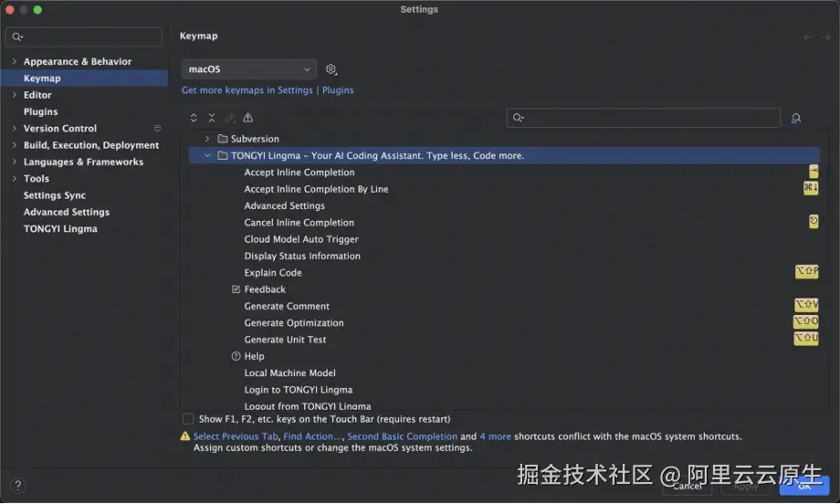This screenshot has width=840, height=504.
Task: Click the Select Previous Tab conflict link
Action: 236,437
